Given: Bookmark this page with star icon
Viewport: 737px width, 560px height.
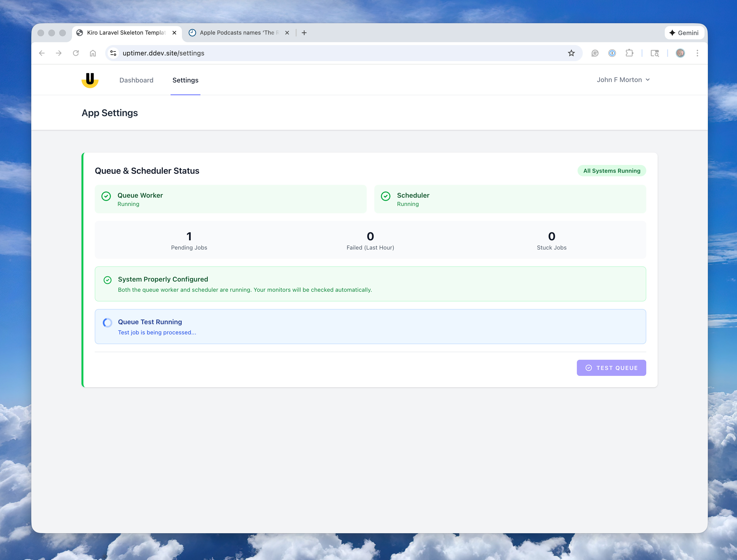Looking at the screenshot, I should pos(571,53).
